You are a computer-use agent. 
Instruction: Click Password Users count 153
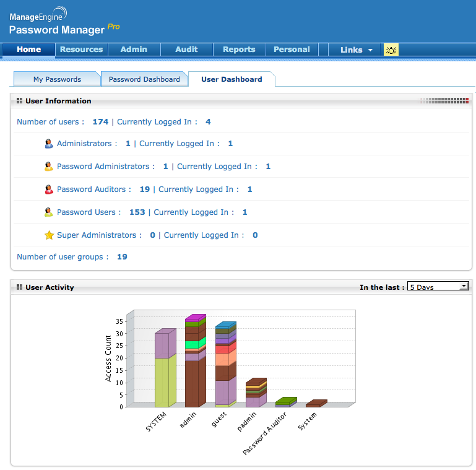(137, 212)
